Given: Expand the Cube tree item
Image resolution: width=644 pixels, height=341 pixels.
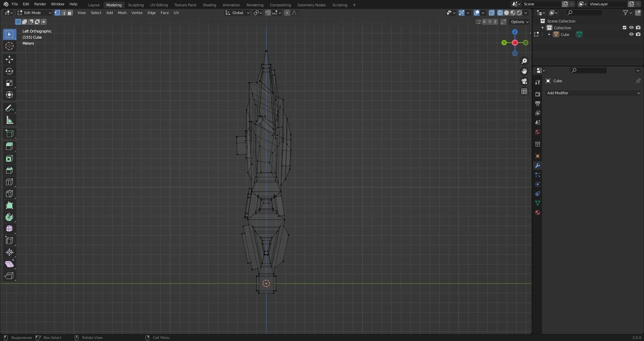Looking at the screenshot, I should click(x=549, y=34).
